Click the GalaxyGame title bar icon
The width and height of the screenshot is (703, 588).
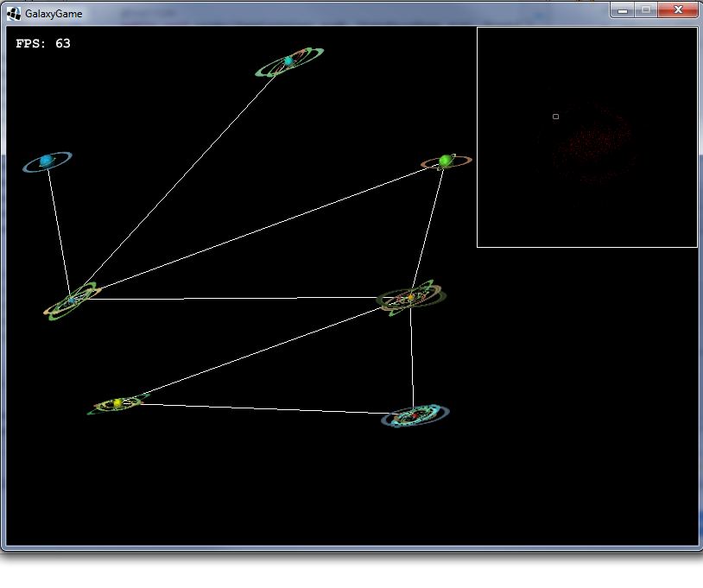tap(14, 14)
